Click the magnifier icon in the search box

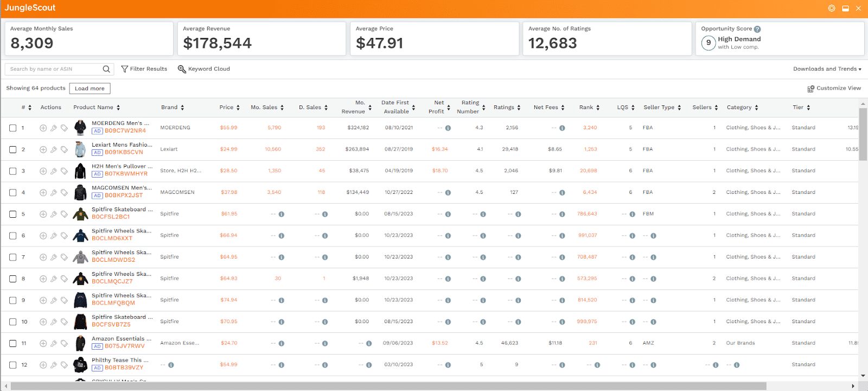[x=106, y=69]
